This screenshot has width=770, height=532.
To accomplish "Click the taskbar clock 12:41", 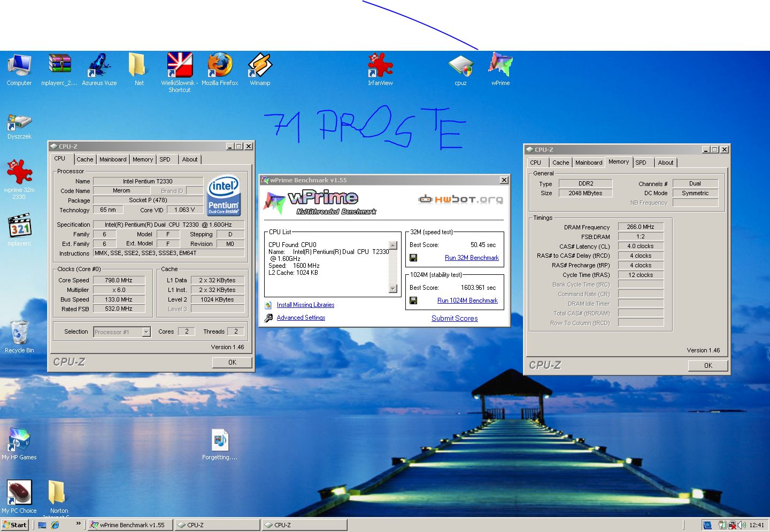I will (757, 525).
